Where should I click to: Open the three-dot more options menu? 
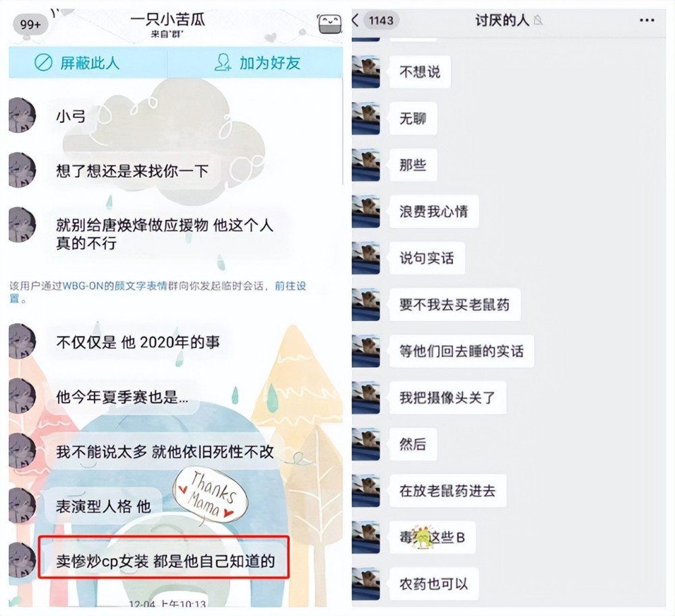point(647,20)
